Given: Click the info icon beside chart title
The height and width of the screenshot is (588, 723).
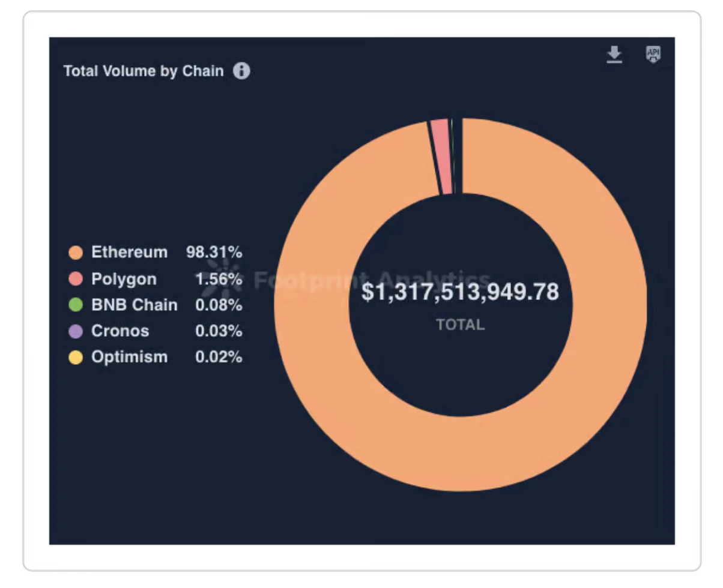Looking at the screenshot, I should 241,71.
